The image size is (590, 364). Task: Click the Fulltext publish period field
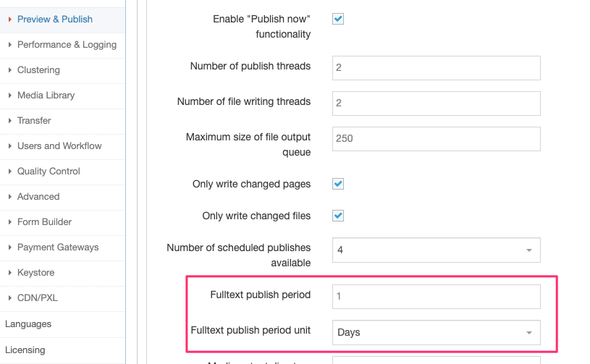coord(436,296)
